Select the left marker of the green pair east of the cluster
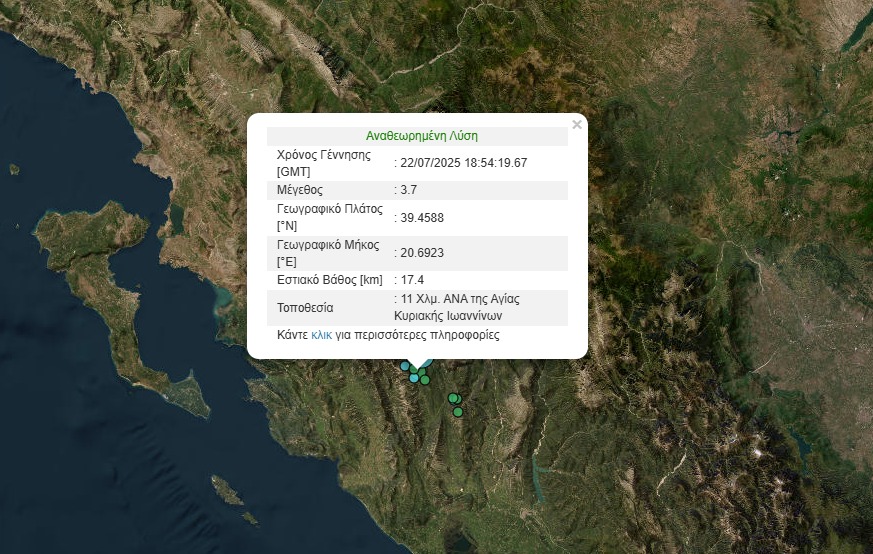The image size is (873, 554). click(x=453, y=398)
